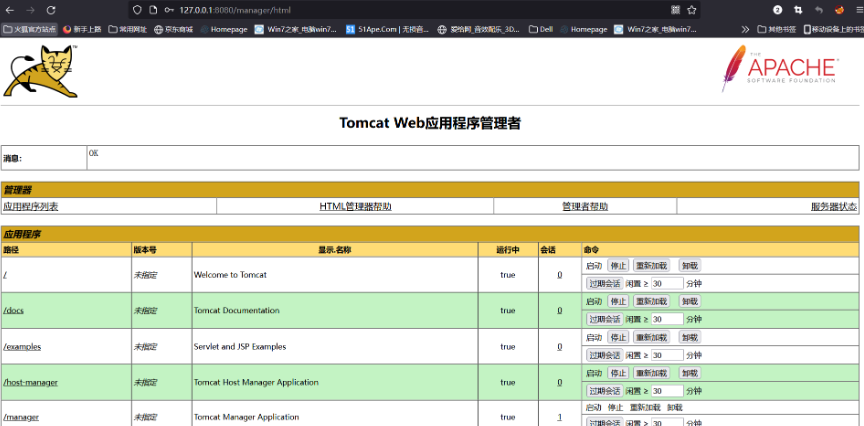Click the Apache Software Foundation logo

[779, 69]
